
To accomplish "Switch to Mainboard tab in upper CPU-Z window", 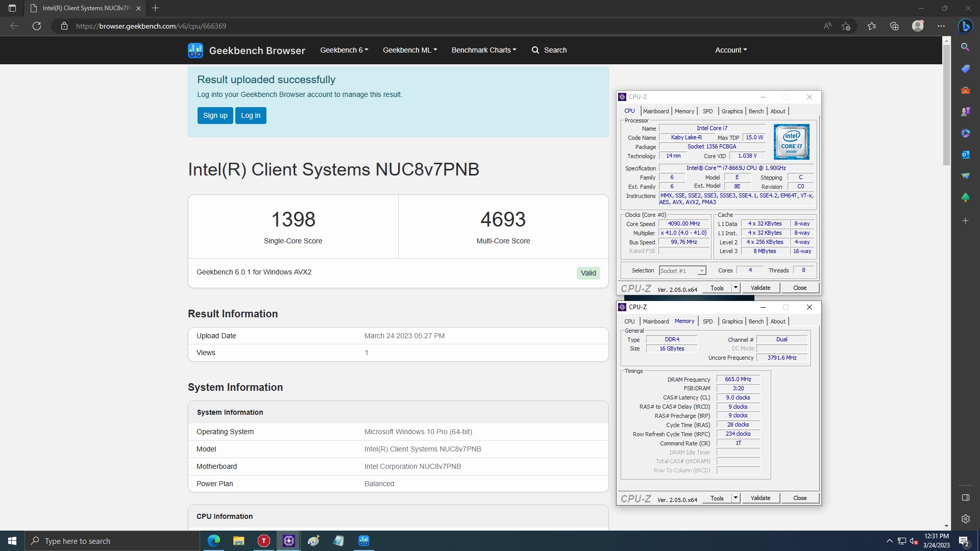I will 656,111.
